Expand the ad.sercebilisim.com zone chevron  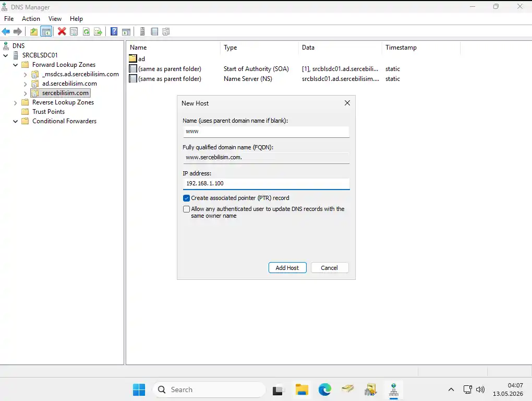pyautogui.click(x=25, y=84)
